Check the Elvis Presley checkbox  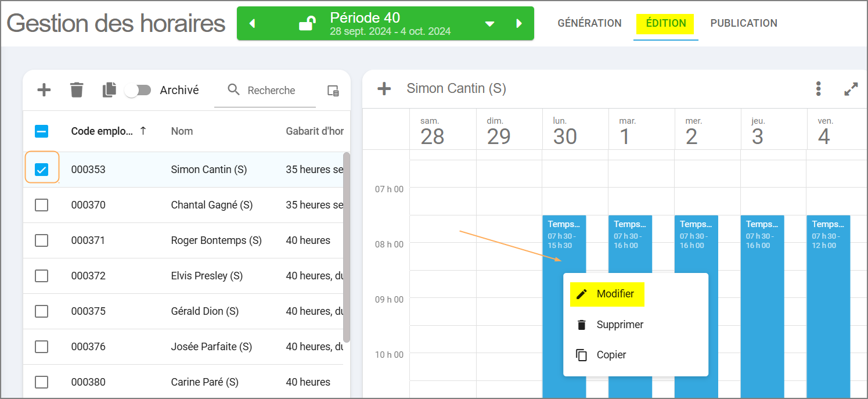(41, 276)
